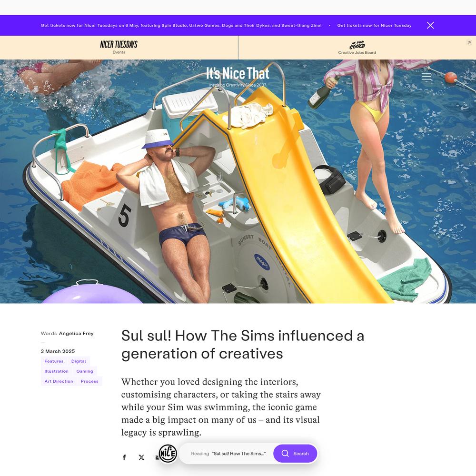Select the Features tag
476x476 pixels.
[x=54, y=361]
